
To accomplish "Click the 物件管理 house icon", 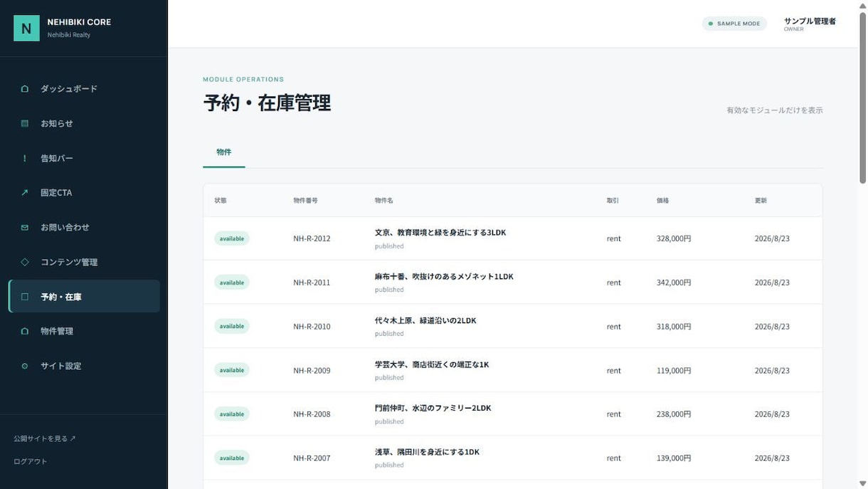I will click(25, 331).
